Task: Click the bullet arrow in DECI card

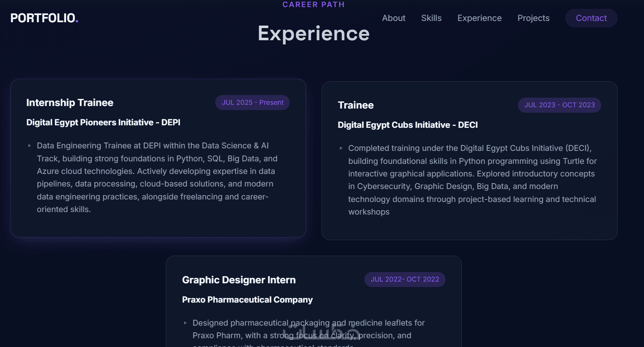Action: pyautogui.click(x=341, y=148)
